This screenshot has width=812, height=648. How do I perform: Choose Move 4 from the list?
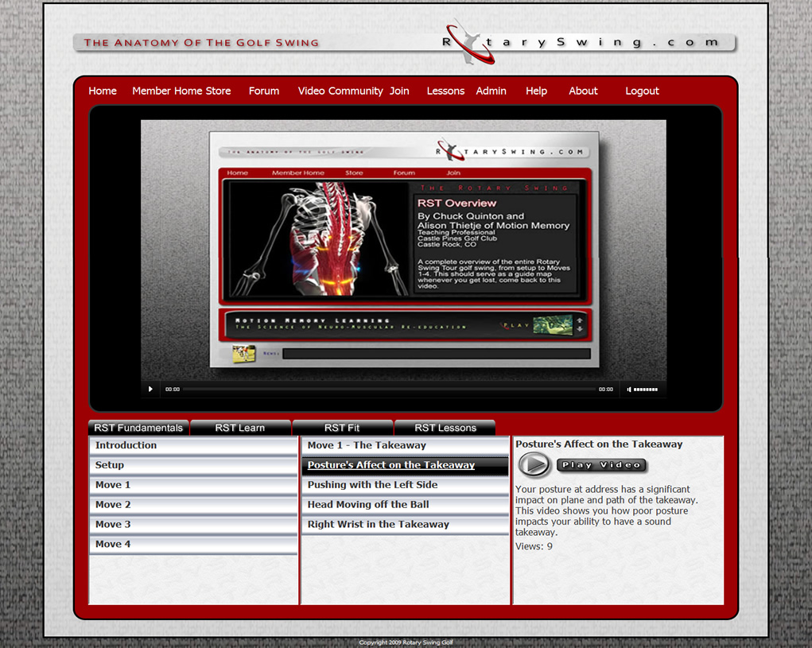tap(194, 544)
